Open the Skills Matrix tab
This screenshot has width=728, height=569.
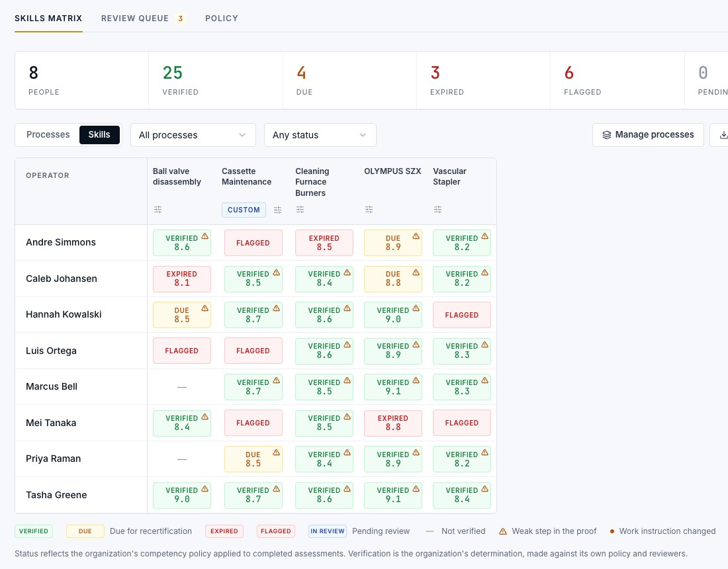48,19
